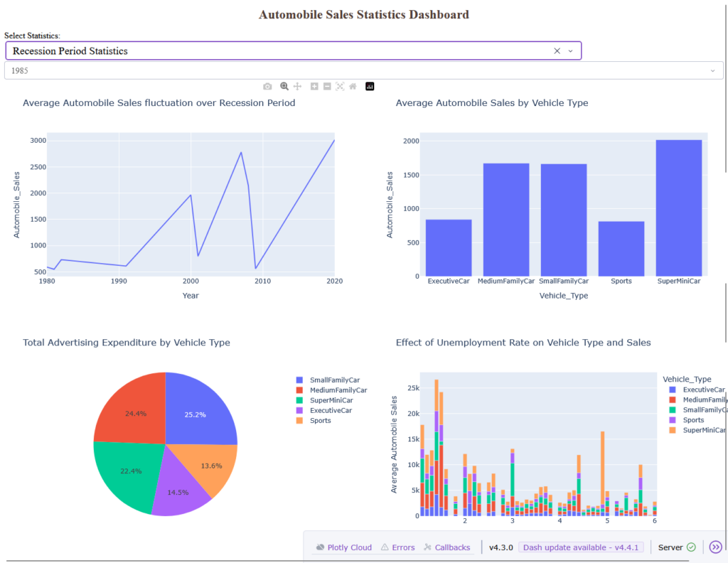The width and height of the screenshot is (728, 563).
Task: Click the MediumFamilyCar bar in bar chart
Action: (506, 220)
